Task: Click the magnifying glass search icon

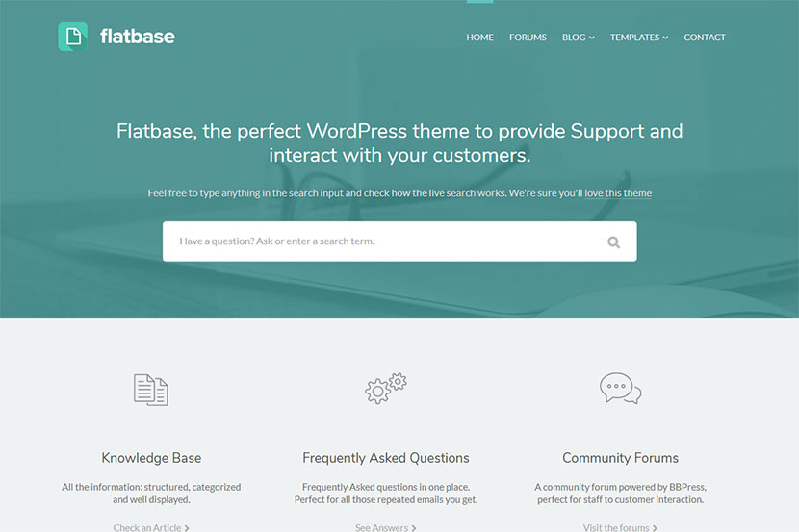Action: [x=613, y=242]
